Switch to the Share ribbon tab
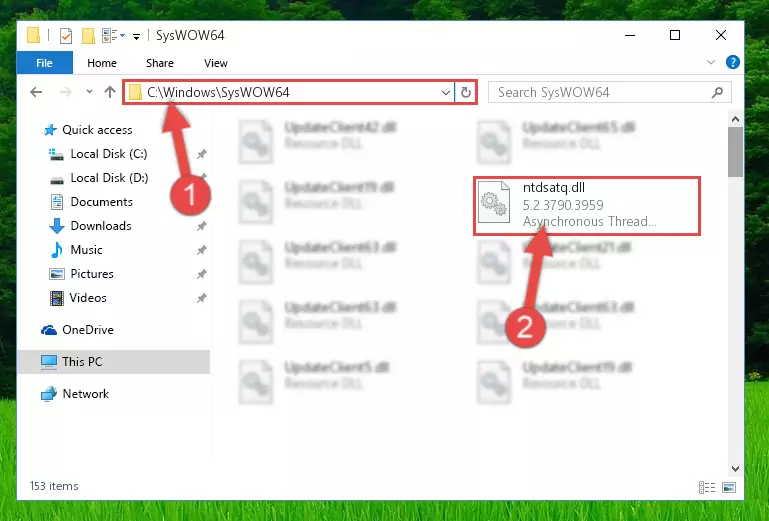Image resolution: width=769 pixels, height=521 pixels. [160, 63]
